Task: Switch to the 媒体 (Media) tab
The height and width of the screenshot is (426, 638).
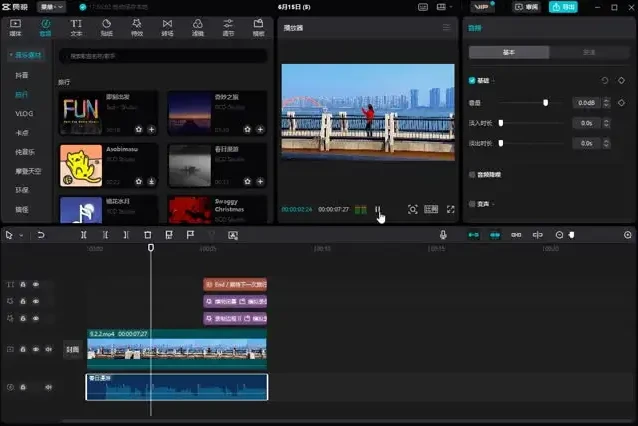Action: pos(15,26)
